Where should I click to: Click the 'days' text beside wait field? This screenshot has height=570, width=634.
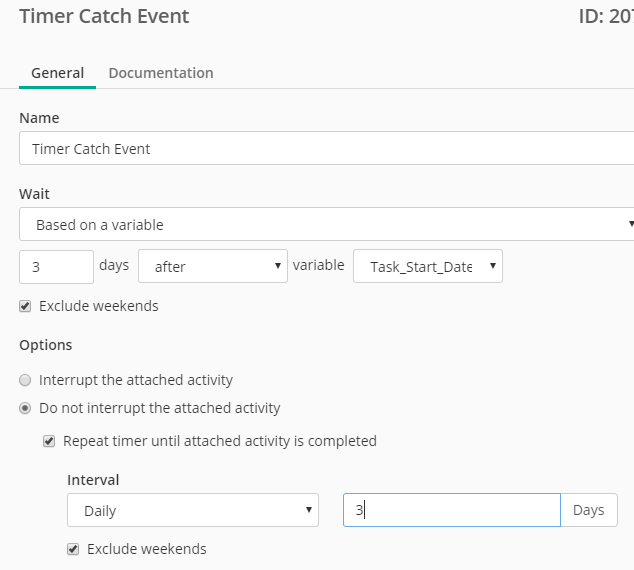pyautogui.click(x=114, y=266)
